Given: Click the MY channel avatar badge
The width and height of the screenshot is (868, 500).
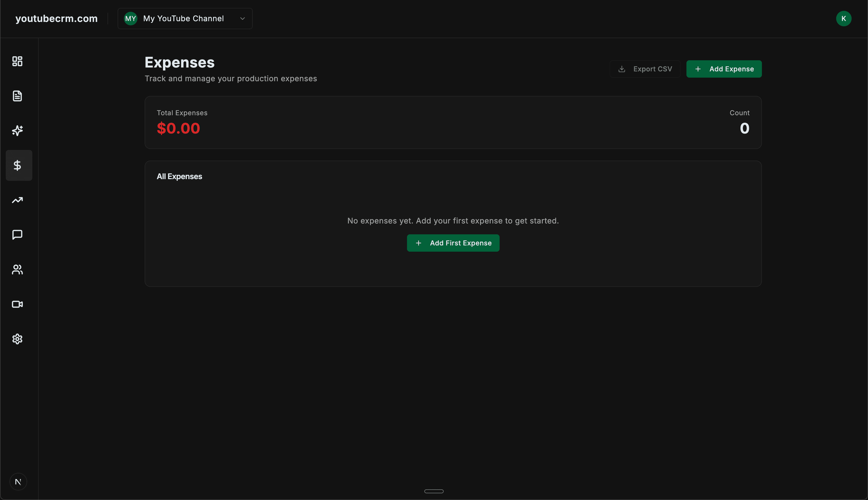Looking at the screenshot, I should (x=130, y=19).
